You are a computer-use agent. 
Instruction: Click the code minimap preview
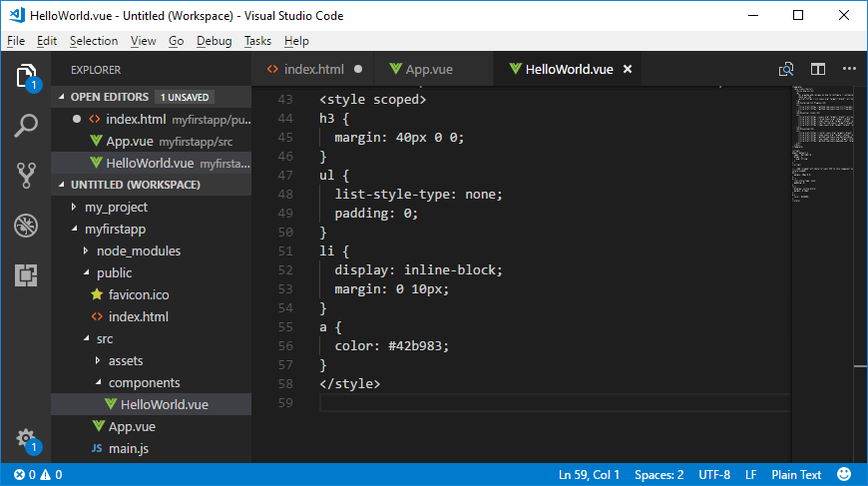[x=823, y=144]
